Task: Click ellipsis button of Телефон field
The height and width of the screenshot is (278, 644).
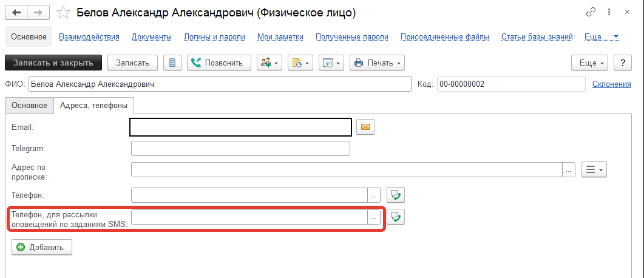Action: click(x=373, y=195)
